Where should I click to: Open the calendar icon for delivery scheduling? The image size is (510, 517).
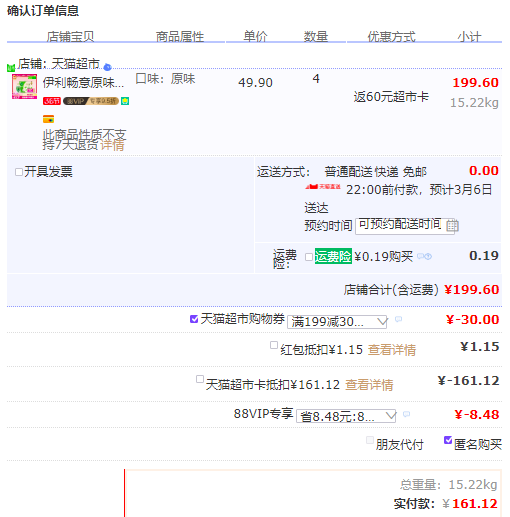coord(452,226)
